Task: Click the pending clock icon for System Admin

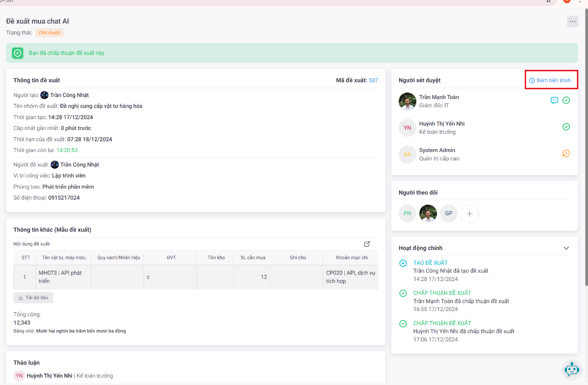Action: coord(566,153)
